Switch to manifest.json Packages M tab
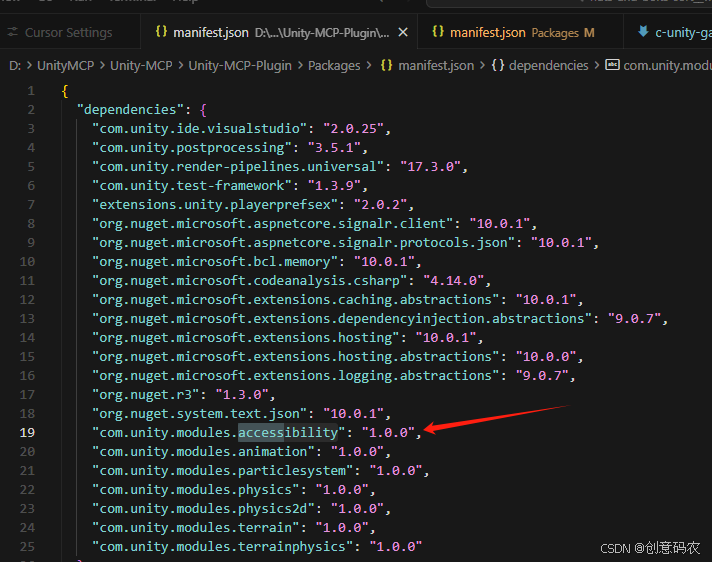Viewport: 712px width, 562px height. (x=520, y=33)
